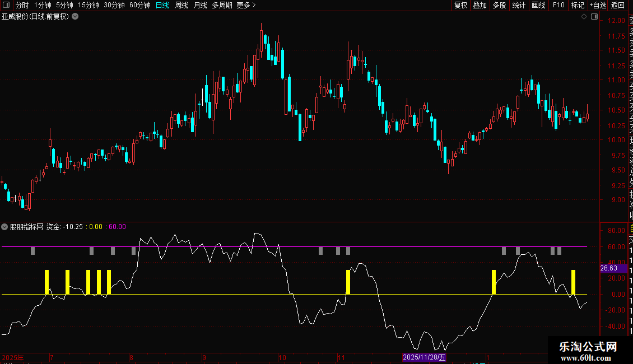Click the 9.00 price axis label

(x=618, y=200)
